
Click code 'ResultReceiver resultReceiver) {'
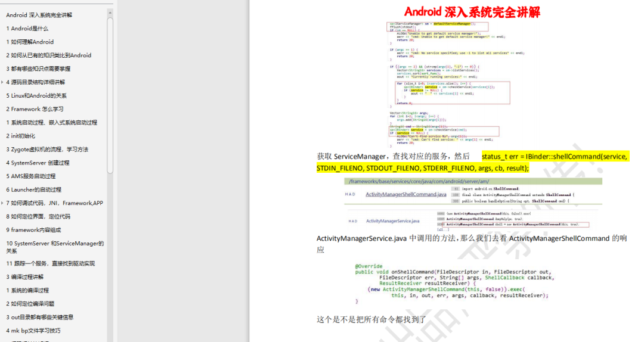[x=428, y=283]
